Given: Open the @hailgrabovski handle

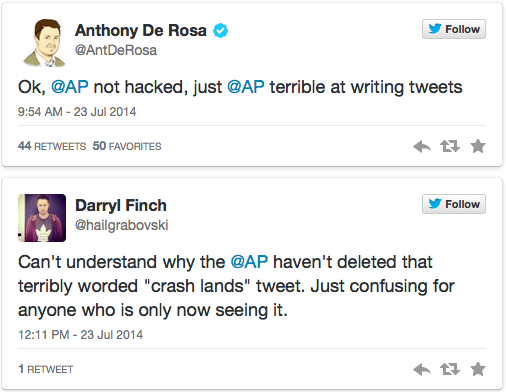Looking at the screenshot, I should click(x=122, y=225).
